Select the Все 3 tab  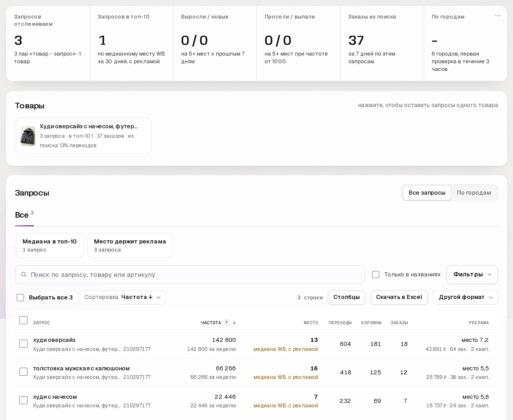click(24, 215)
